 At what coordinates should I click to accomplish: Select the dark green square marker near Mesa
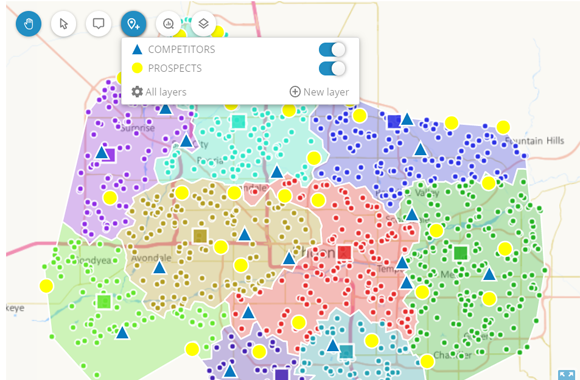461,253
